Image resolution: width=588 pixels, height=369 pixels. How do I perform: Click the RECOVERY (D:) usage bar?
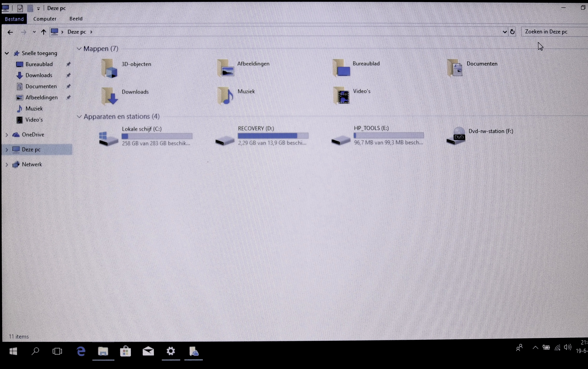pyautogui.click(x=273, y=136)
